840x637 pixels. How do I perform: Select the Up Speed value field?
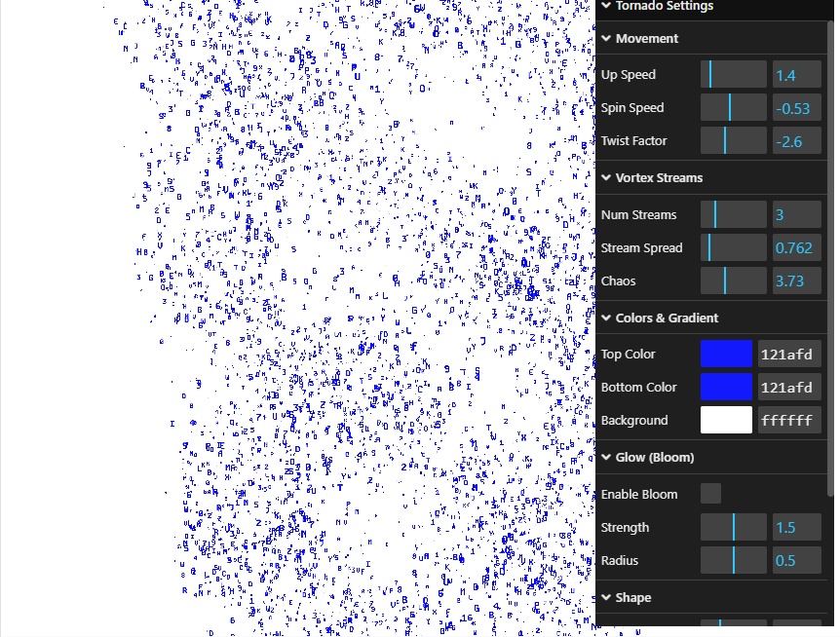point(796,75)
